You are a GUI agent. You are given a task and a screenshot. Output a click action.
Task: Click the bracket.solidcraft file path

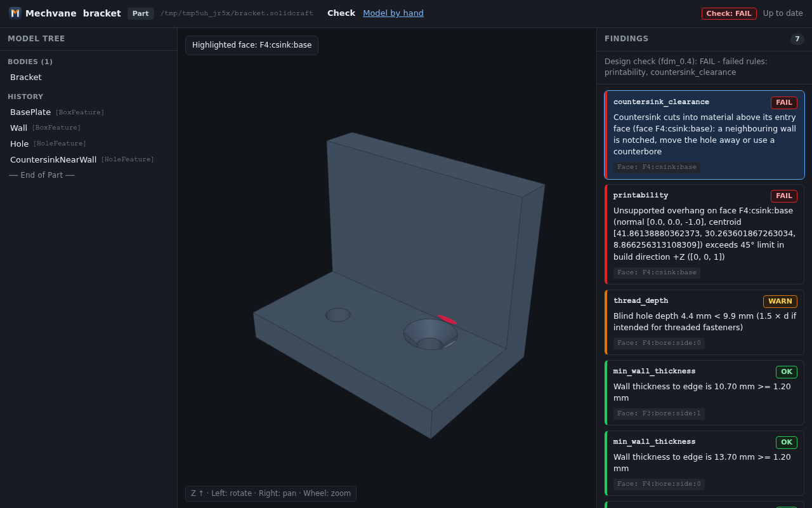click(237, 13)
